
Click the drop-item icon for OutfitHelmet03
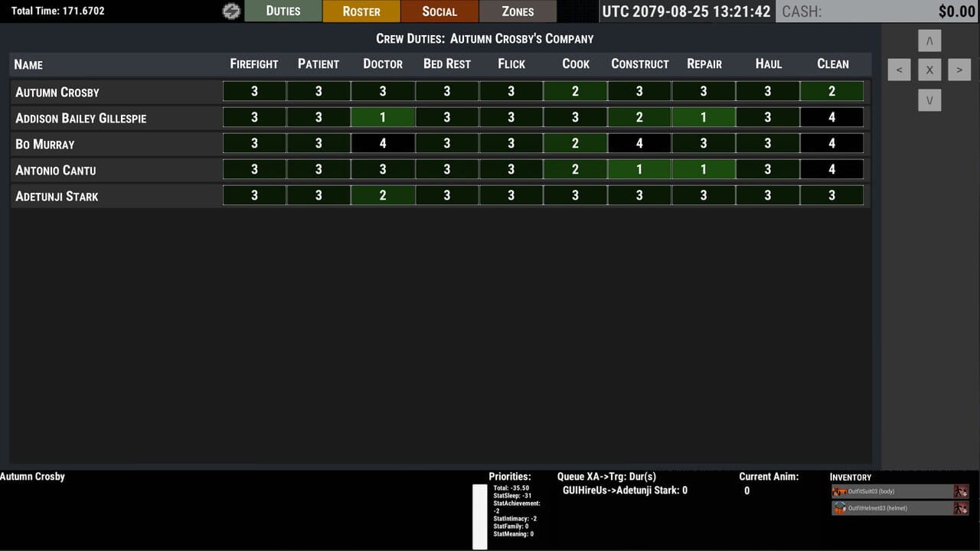960,507
